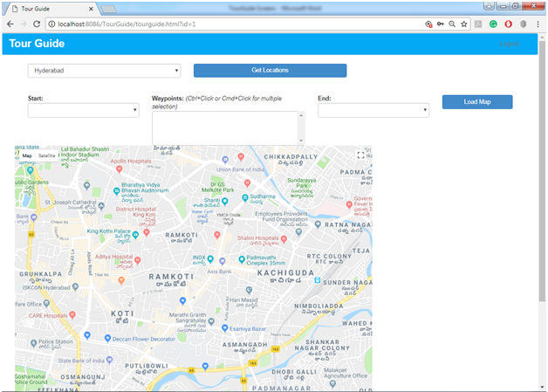The height and width of the screenshot is (392, 548).
Task: Click the Hari Masjid map marker
Action: [249, 290]
